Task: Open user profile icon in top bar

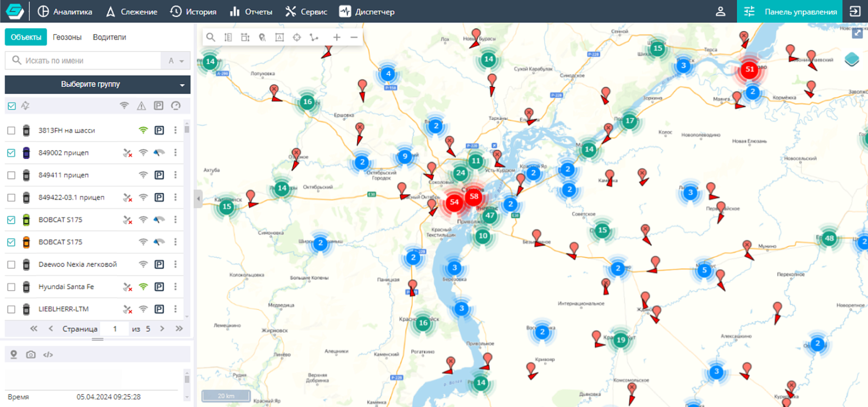Action: click(720, 11)
